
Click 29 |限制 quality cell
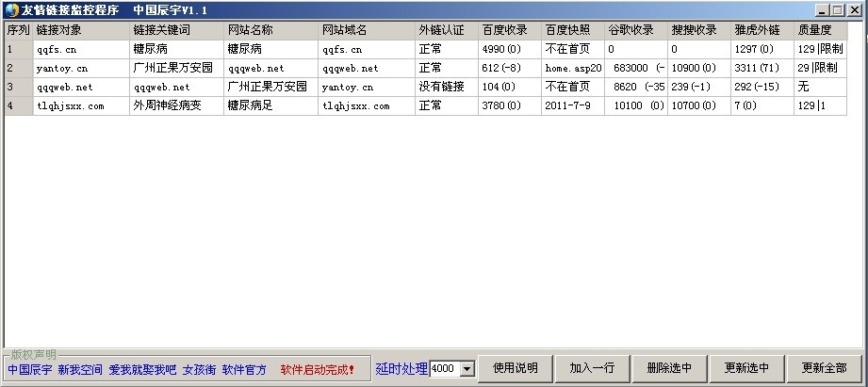point(820,68)
